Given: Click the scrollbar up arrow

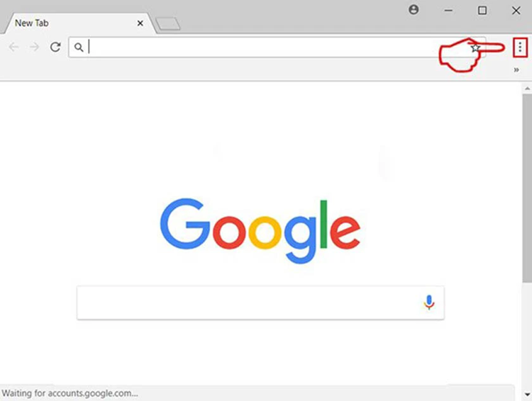Looking at the screenshot, I should tap(527, 89).
